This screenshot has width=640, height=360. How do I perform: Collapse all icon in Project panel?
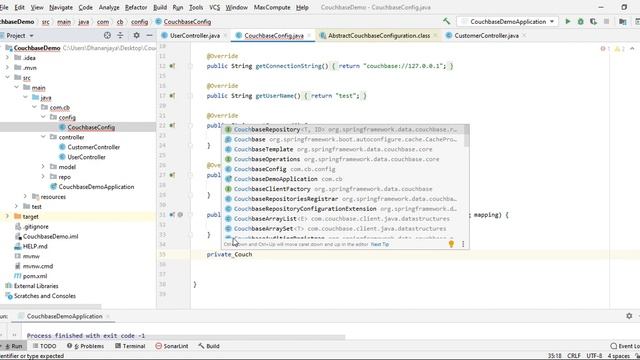click(120, 36)
